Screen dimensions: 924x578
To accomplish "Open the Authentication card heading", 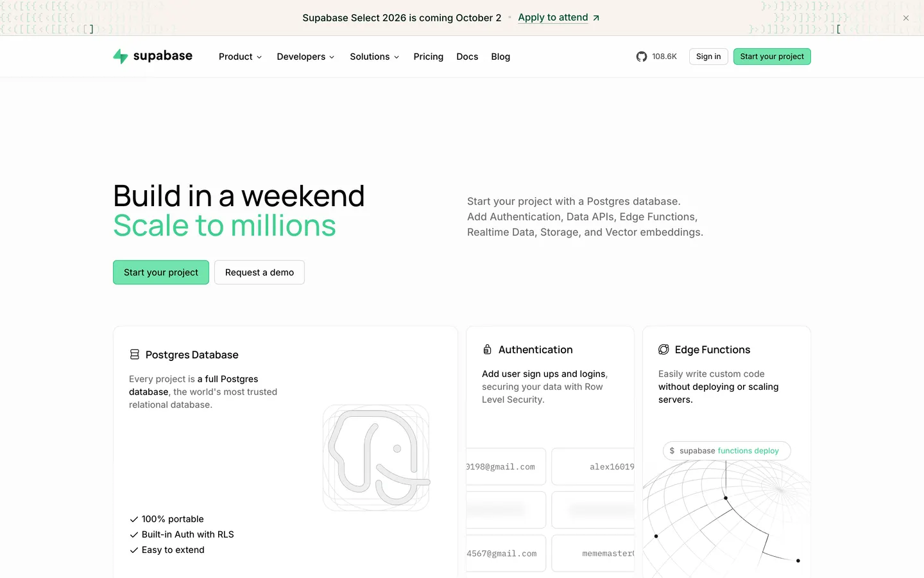I will pyautogui.click(x=536, y=349).
